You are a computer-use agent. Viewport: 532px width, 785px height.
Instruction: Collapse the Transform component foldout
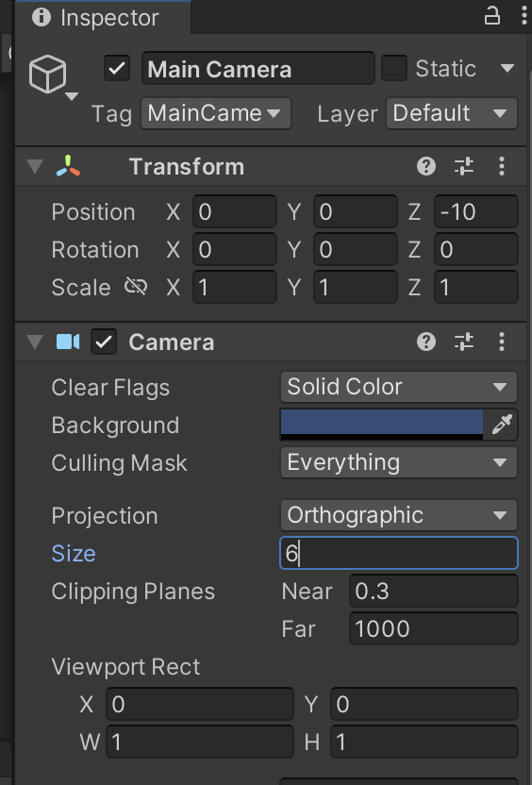(x=35, y=167)
